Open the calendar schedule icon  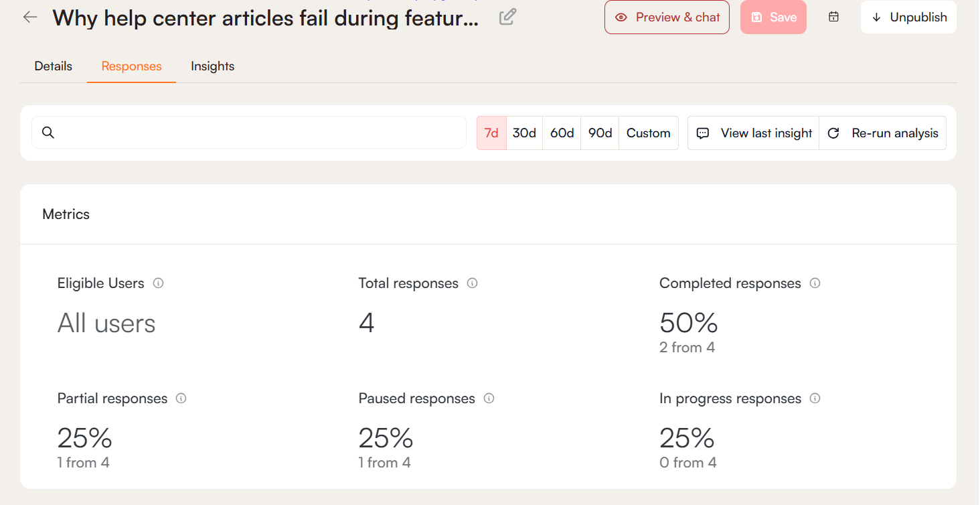pos(833,17)
